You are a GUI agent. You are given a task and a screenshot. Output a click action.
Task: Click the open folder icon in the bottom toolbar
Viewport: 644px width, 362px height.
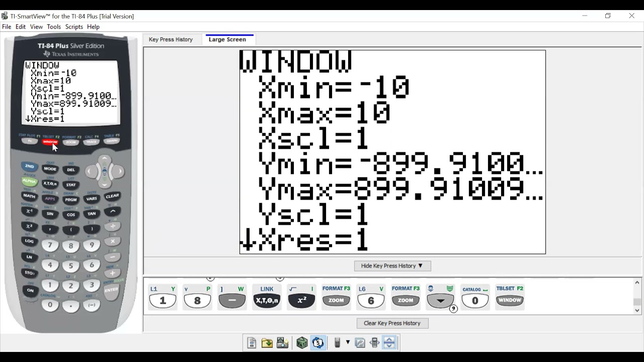[x=267, y=343]
